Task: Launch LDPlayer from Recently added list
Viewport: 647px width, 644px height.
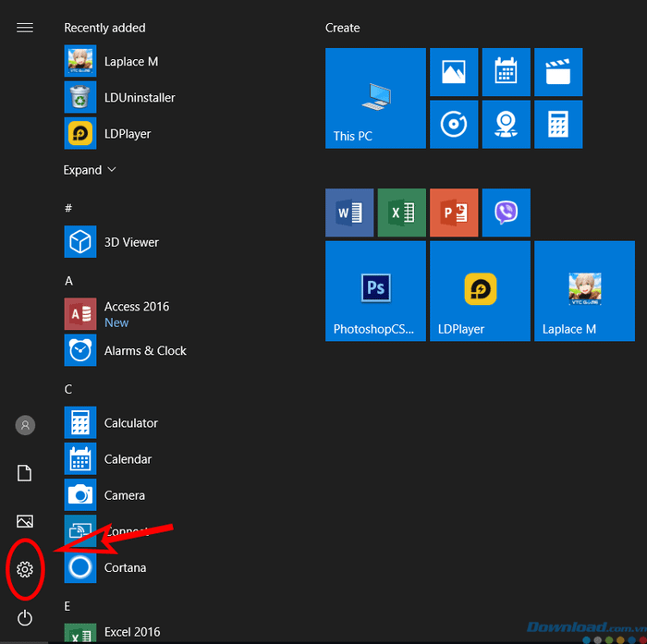Action: click(x=108, y=133)
